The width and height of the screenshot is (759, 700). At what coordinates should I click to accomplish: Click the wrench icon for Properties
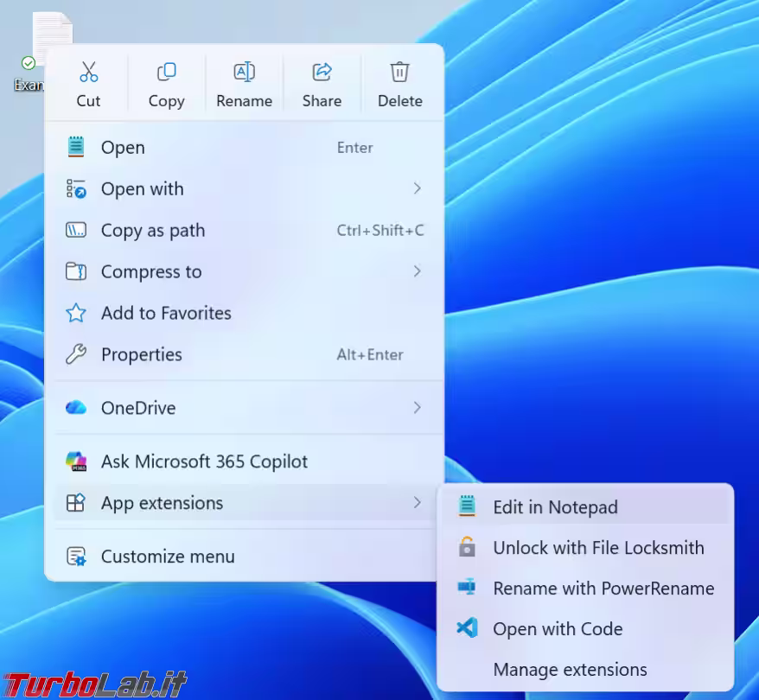coord(76,354)
